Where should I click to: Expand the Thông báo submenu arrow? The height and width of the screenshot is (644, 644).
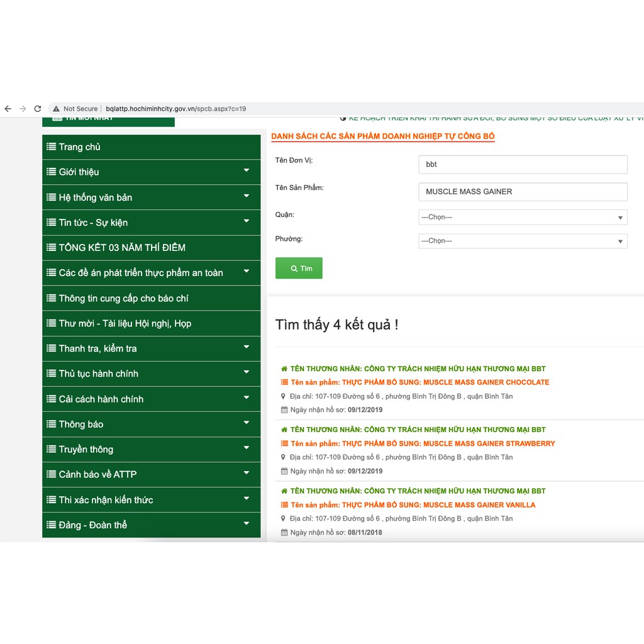(247, 423)
